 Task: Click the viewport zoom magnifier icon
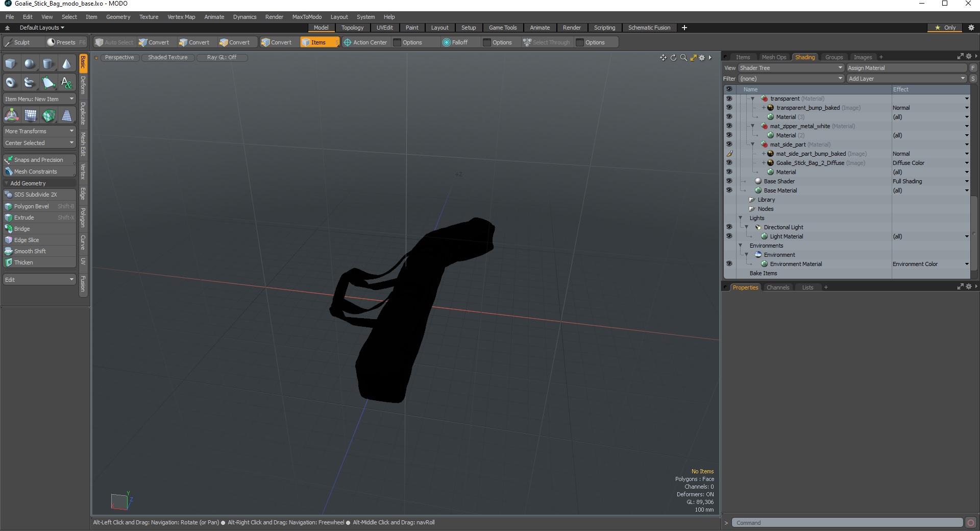tap(683, 58)
